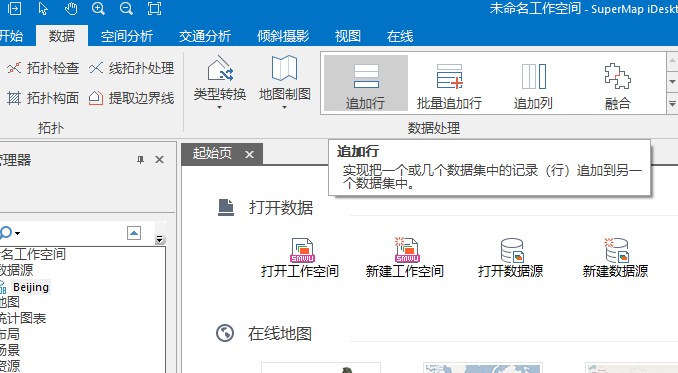Click the 地图制图 cartography icon
The image size is (678, 373).
pyautogui.click(x=285, y=68)
